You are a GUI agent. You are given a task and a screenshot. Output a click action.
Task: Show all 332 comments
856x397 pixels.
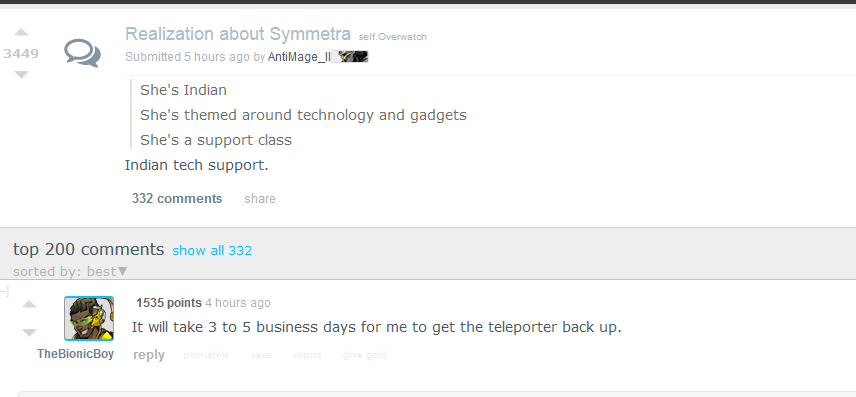pyautogui.click(x=212, y=251)
